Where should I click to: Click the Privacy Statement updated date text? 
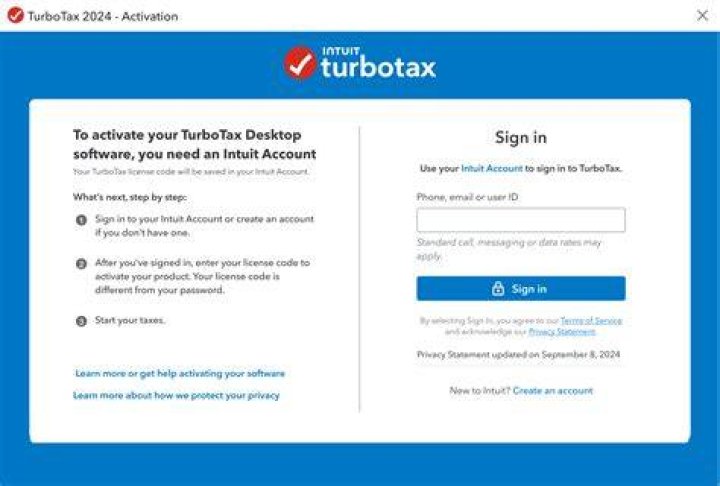[518, 354]
